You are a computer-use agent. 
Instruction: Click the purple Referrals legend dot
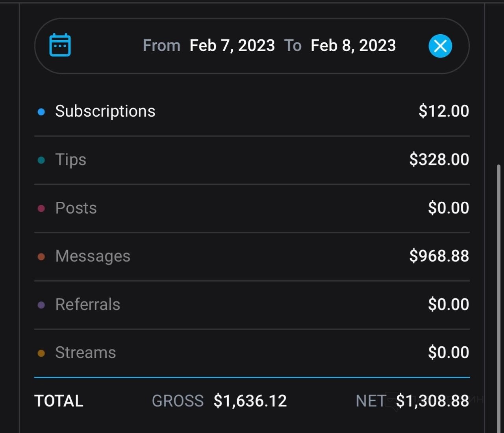pos(41,305)
